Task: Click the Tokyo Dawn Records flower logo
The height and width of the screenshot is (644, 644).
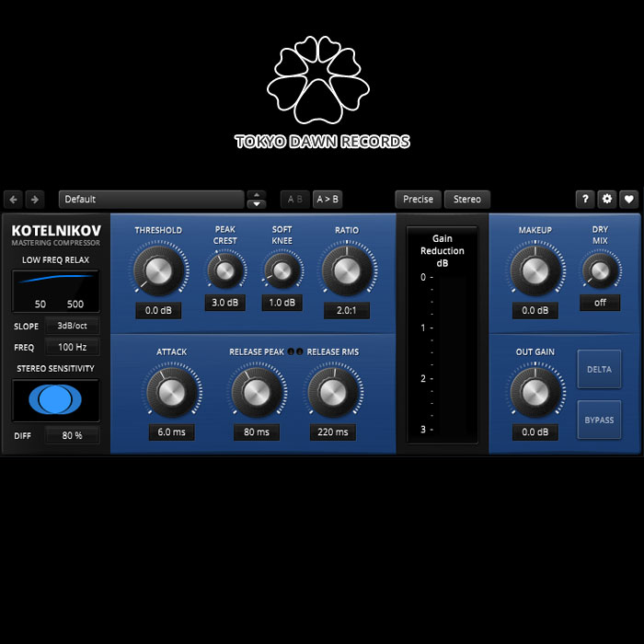Action: pos(318,80)
